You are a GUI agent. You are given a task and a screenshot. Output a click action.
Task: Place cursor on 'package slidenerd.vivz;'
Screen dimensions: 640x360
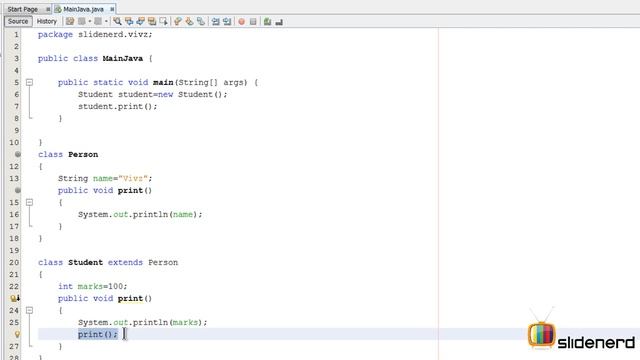[95, 35]
